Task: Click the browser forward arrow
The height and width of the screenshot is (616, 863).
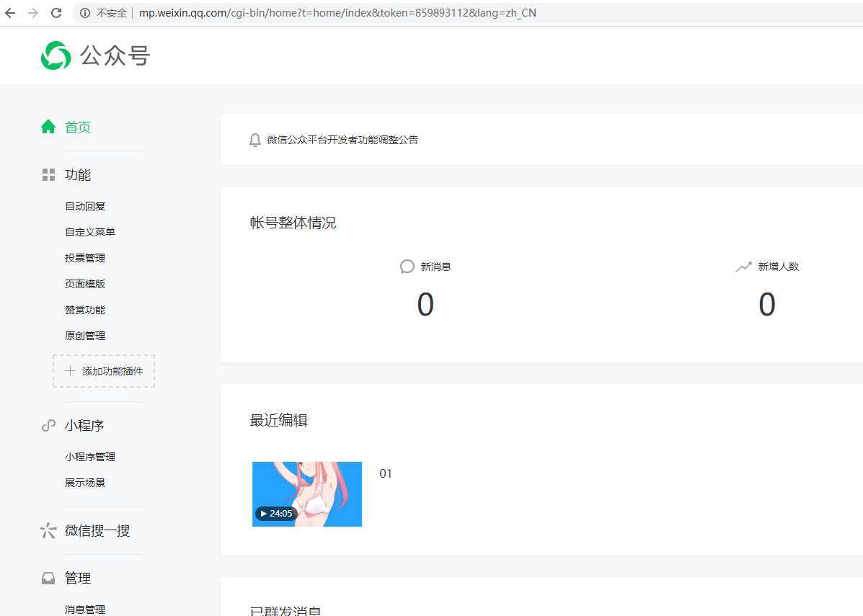Action: click(x=33, y=13)
